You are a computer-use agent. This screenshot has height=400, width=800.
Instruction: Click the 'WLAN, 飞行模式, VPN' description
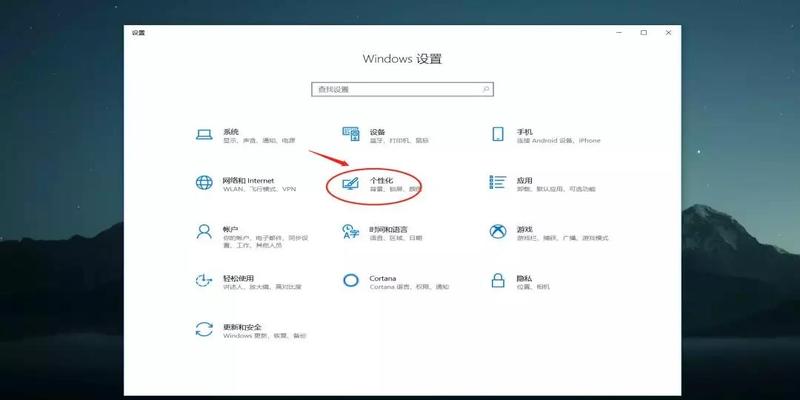coord(259,189)
